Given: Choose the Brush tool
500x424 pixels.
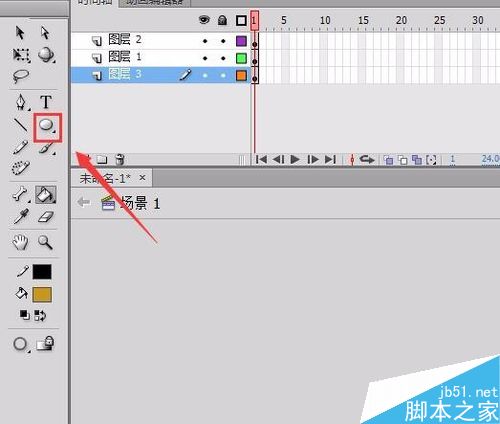Looking at the screenshot, I should (x=47, y=148).
